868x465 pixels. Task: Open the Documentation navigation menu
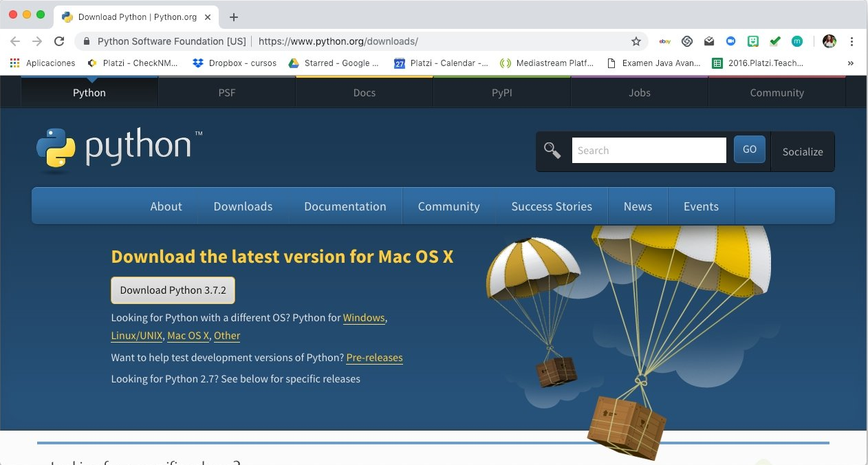[345, 206]
